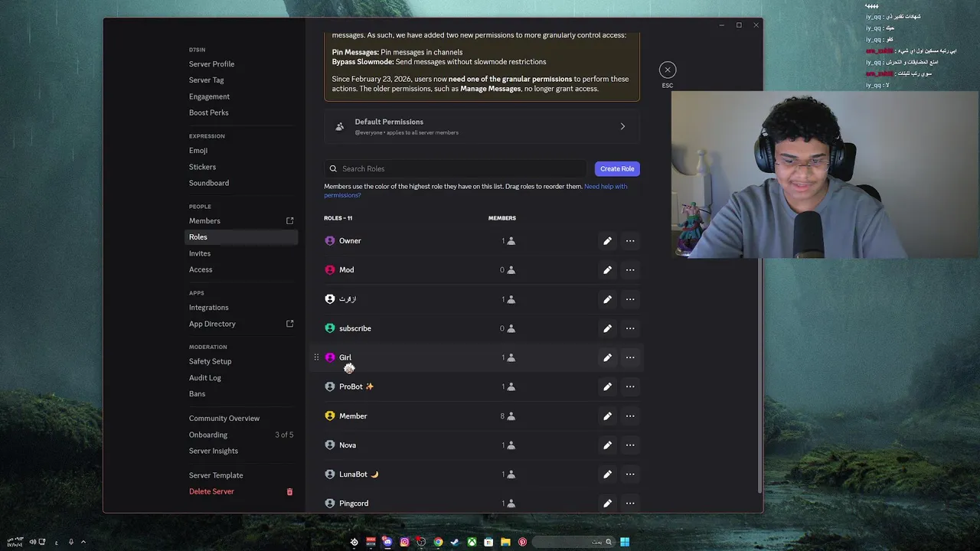View members count icon for Owner role

pos(511,241)
